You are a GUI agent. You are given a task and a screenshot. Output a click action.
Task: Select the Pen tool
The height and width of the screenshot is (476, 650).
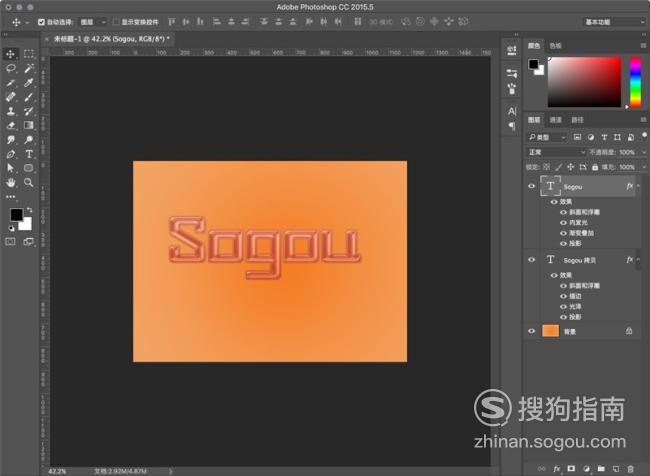[10, 154]
